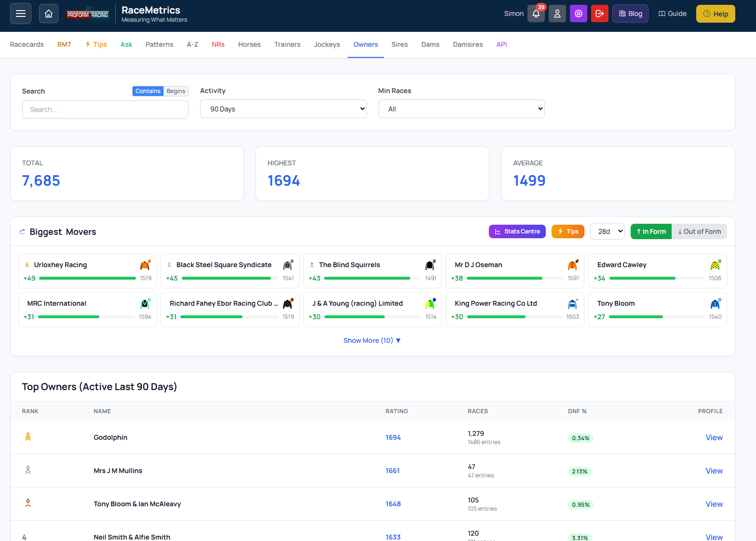
Task: View Tony Bloom & Ian McAleavy profile
Action: (x=714, y=504)
